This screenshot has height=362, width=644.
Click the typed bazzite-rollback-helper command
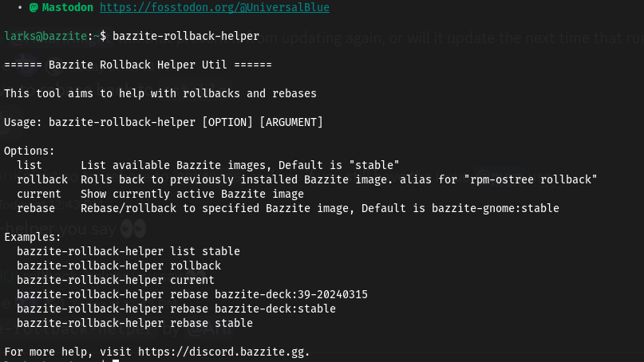pos(186,36)
